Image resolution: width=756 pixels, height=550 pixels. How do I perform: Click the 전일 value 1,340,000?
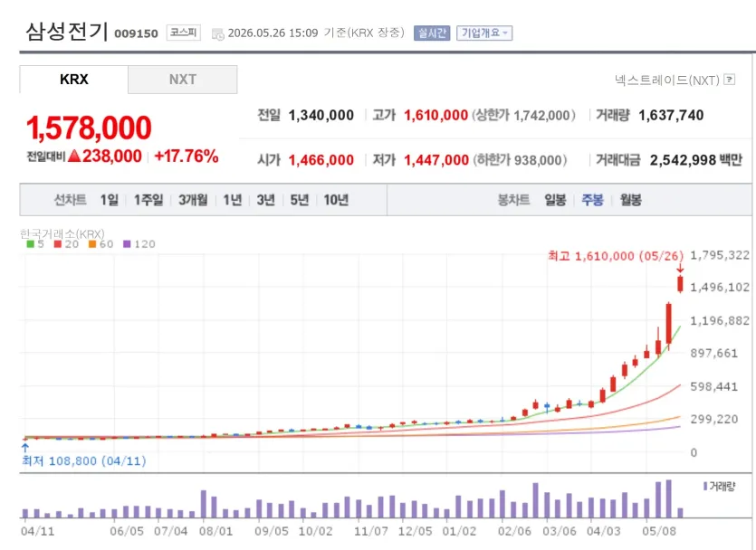(x=321, y=115)
